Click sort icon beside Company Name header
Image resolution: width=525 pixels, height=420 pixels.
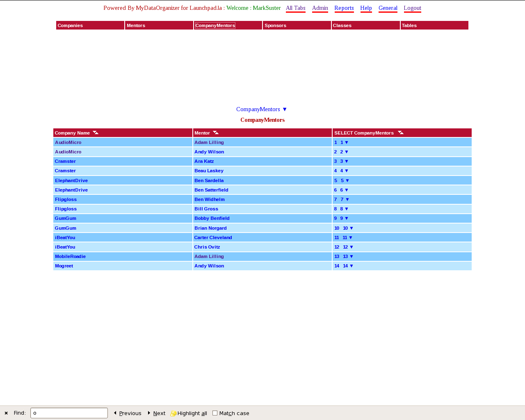coord(96,132)
